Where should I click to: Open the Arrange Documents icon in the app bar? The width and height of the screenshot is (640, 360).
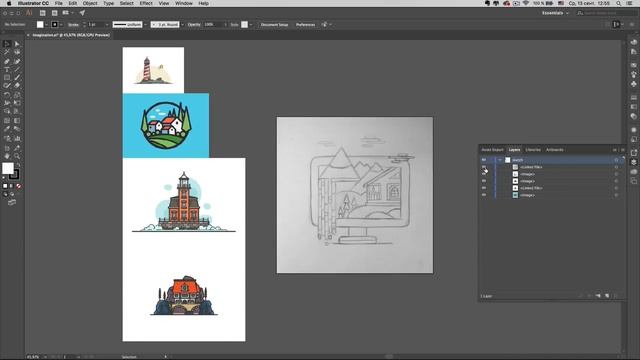(66, 13)
